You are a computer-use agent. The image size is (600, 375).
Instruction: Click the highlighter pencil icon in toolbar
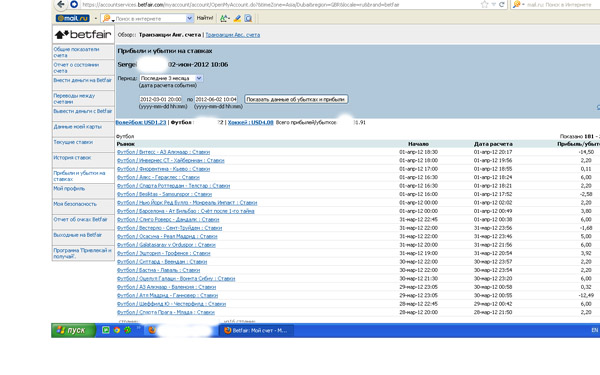click(x=237, y=18)
